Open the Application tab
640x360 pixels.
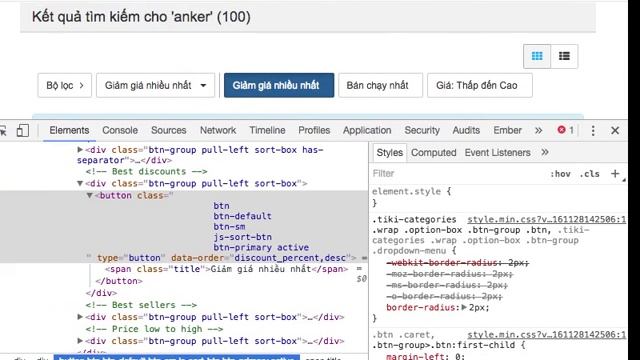point(367,130)
